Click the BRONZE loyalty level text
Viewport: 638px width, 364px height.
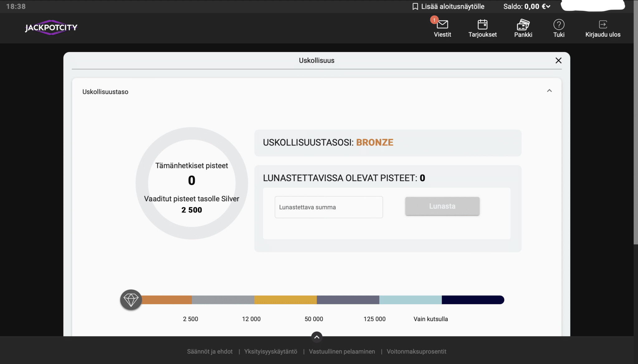click(375, 142)
